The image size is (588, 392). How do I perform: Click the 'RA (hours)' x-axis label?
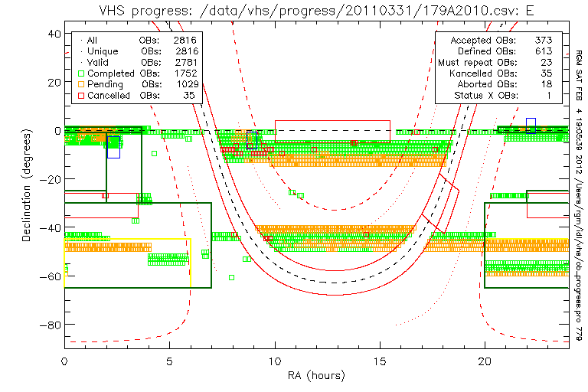point(317,376)
